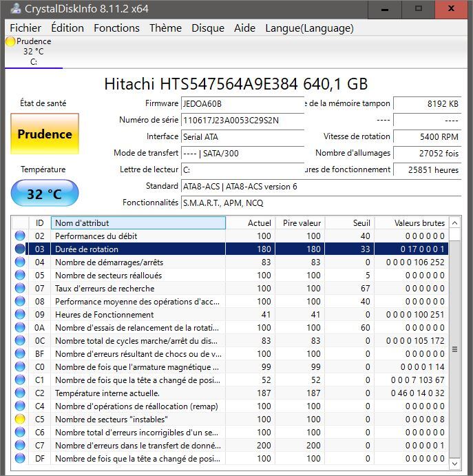Open the Aide menu

coord(244,28)
